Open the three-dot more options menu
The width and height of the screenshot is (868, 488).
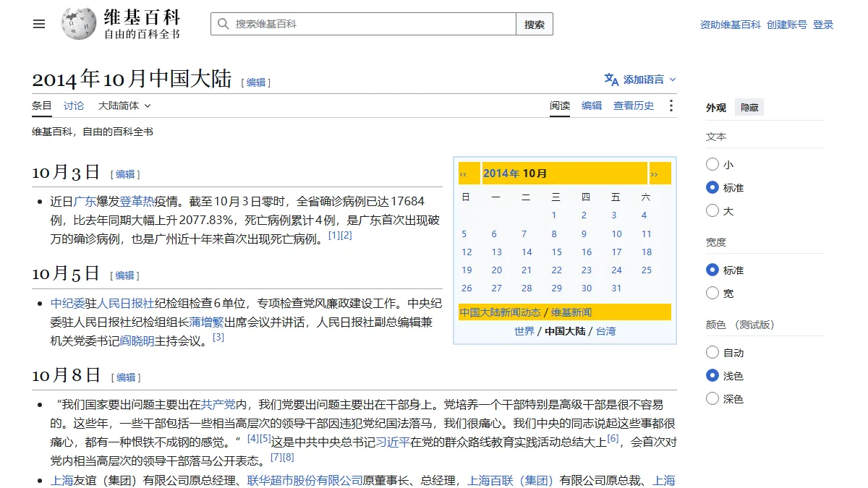pos(671,106)
